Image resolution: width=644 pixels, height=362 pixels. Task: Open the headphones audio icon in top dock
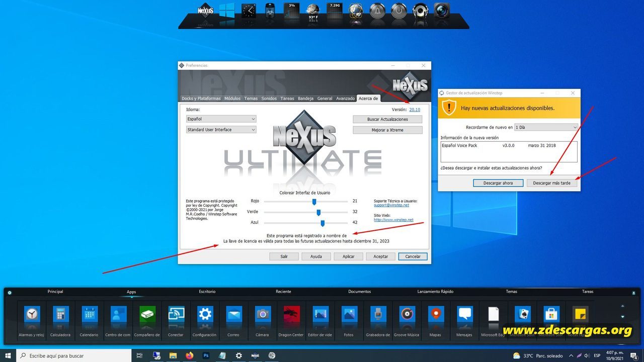(x=421, y=11)
